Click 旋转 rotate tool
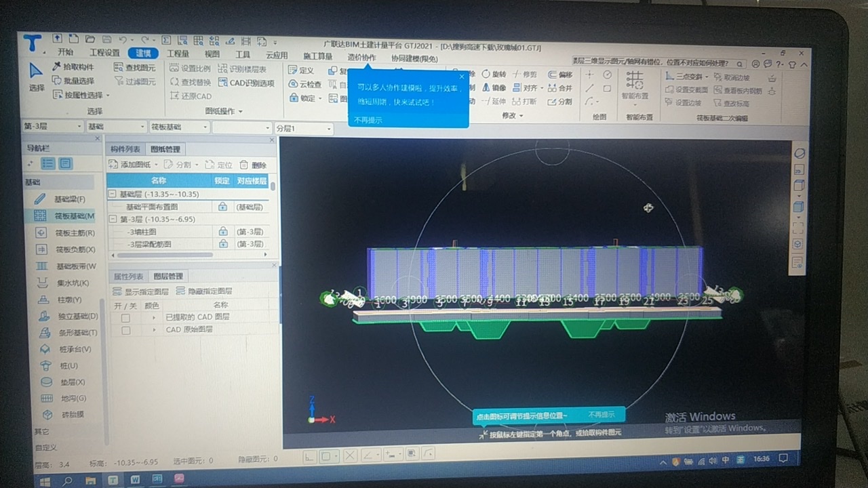Viewport: 868px width, 488px height. (494, 74)
